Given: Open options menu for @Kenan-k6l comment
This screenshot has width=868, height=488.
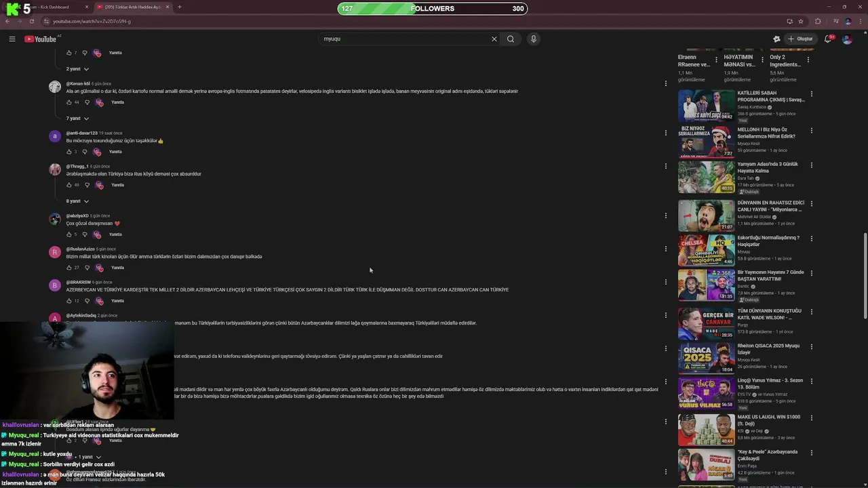Looking at the screenshot, I should [x=665, y=83].
